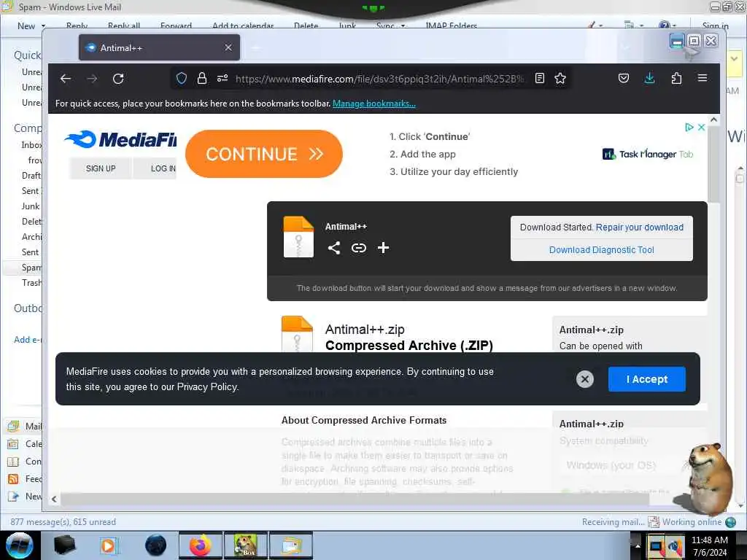The image size is (747, 560).
Task: Reload the MediaFire page
Action: coord(118,79)
